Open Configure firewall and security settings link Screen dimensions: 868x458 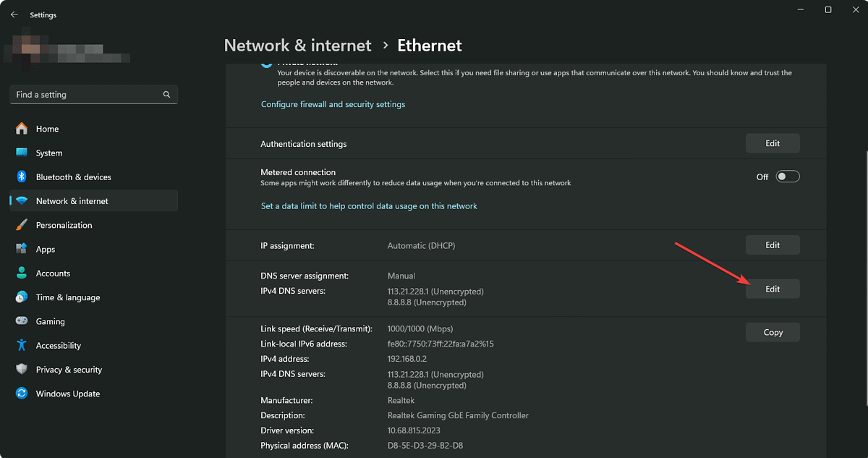pyautogui.click(x=333, y=104)
